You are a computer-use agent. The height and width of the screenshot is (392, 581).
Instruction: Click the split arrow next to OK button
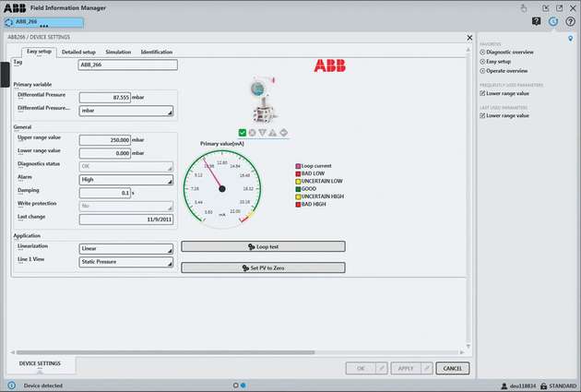click(x=382, y=368)
